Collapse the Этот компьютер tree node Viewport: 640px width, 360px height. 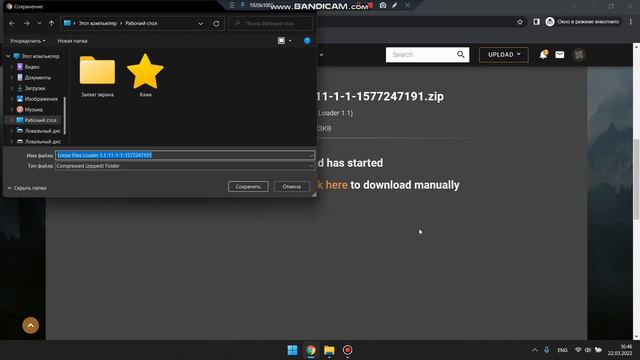pos(8,56)
